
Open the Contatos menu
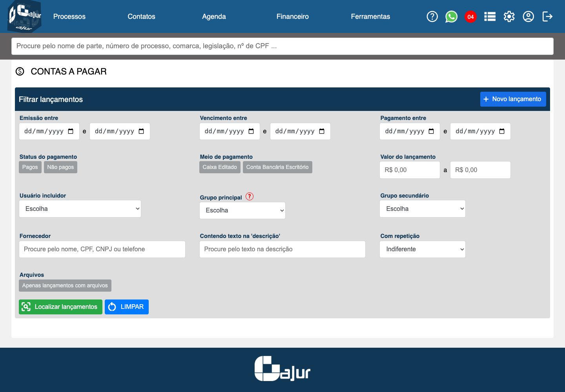tap(141, 16)
